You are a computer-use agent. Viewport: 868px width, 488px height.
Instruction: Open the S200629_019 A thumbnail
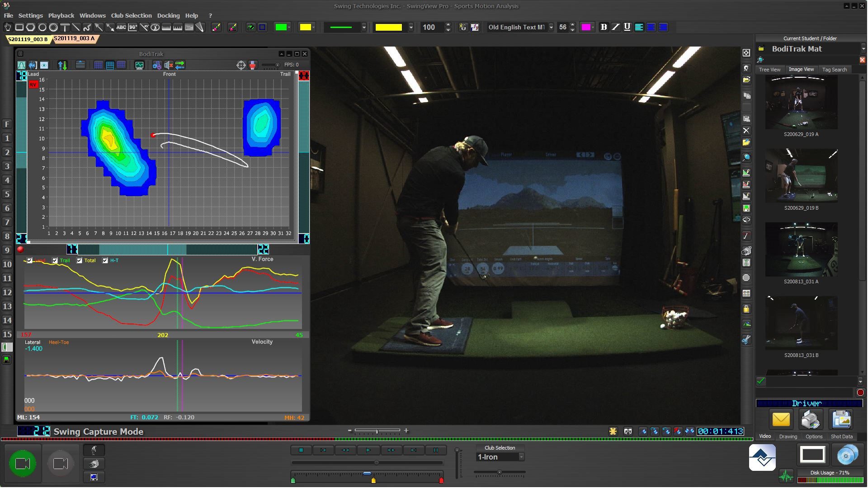point(801,103)
